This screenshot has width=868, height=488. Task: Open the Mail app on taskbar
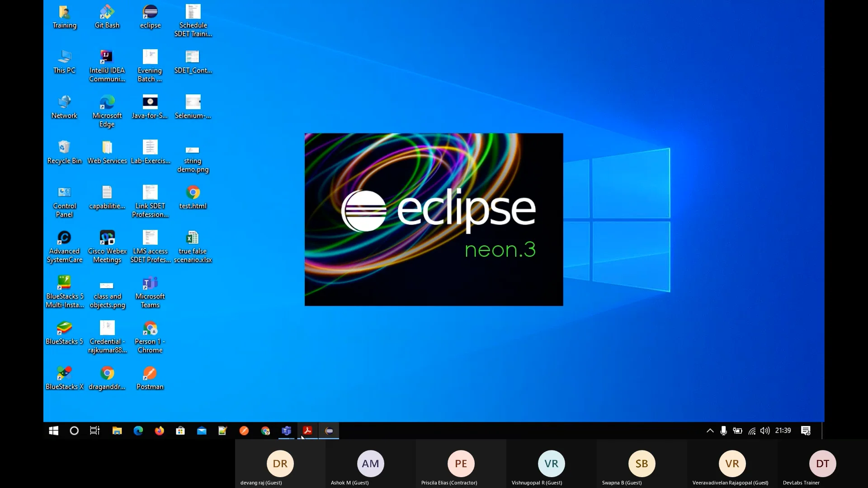tap(202, 431)
